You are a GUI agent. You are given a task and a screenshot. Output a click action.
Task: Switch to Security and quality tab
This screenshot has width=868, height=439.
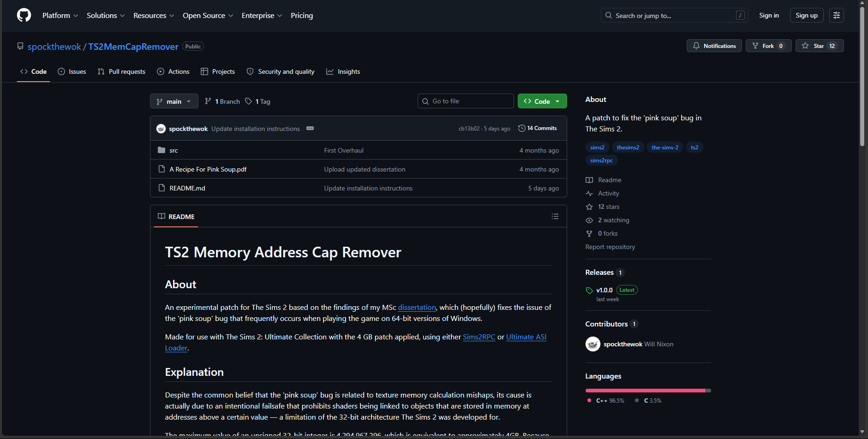[x=281, y=71]
